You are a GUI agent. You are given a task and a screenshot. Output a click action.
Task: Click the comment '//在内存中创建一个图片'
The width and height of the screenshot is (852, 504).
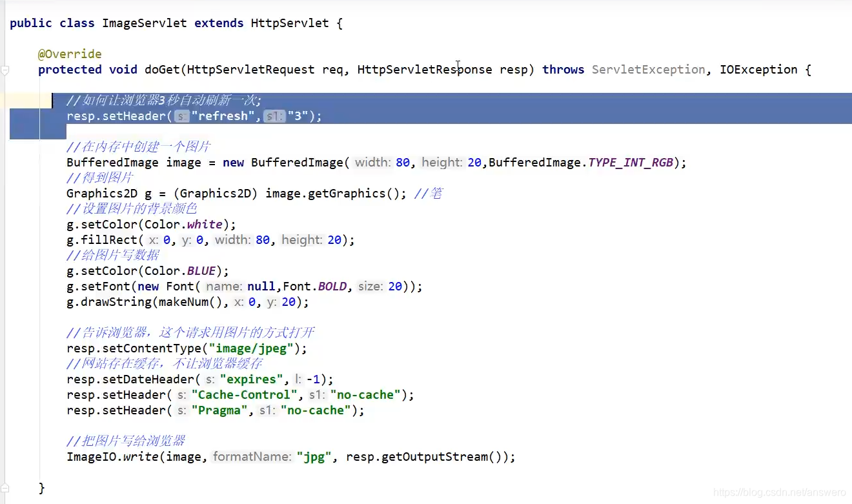coord(139,147)
